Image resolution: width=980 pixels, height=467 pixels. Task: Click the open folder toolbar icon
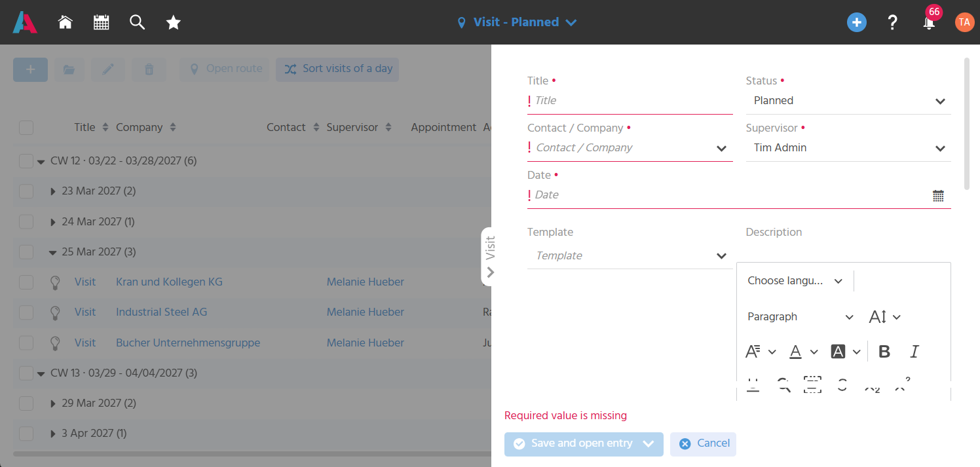[x=69, y=69]
